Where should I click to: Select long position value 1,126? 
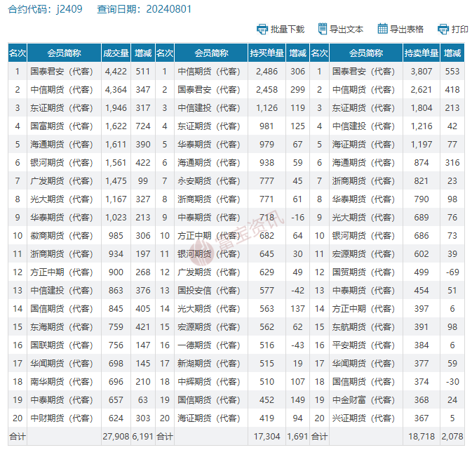[x=267, y=108]
